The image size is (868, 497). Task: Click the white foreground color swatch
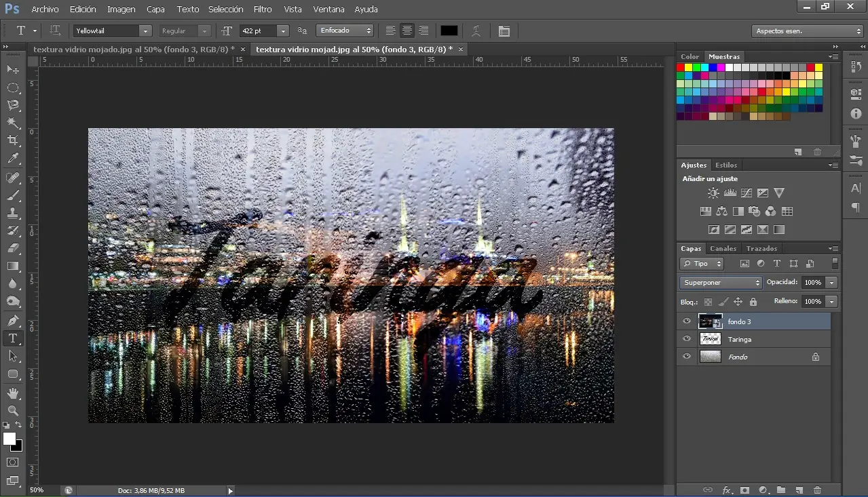10,439
